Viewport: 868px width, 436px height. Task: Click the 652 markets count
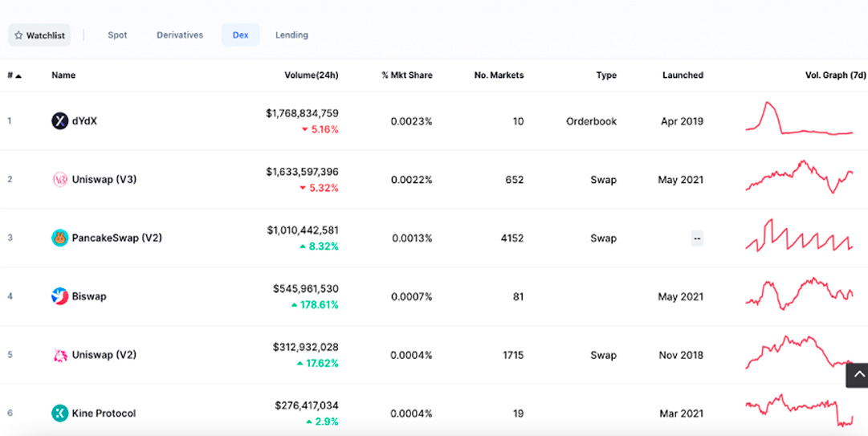pos(514,180)
